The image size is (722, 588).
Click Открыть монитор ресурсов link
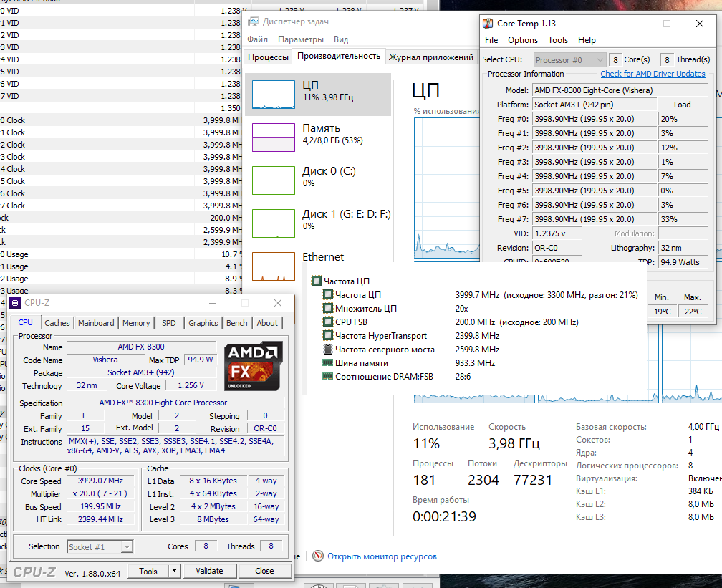click(382, 556)
